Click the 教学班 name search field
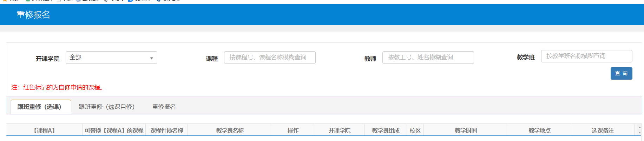 (586, 56)
